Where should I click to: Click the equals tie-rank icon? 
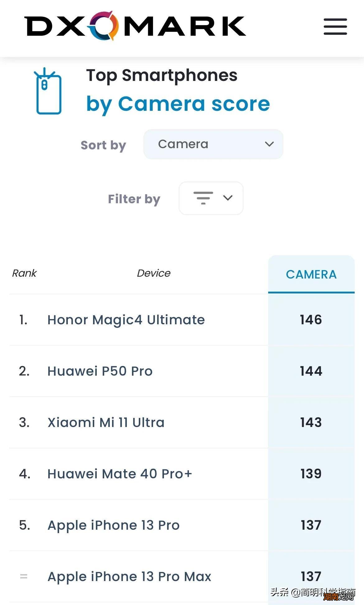(24, 576)
